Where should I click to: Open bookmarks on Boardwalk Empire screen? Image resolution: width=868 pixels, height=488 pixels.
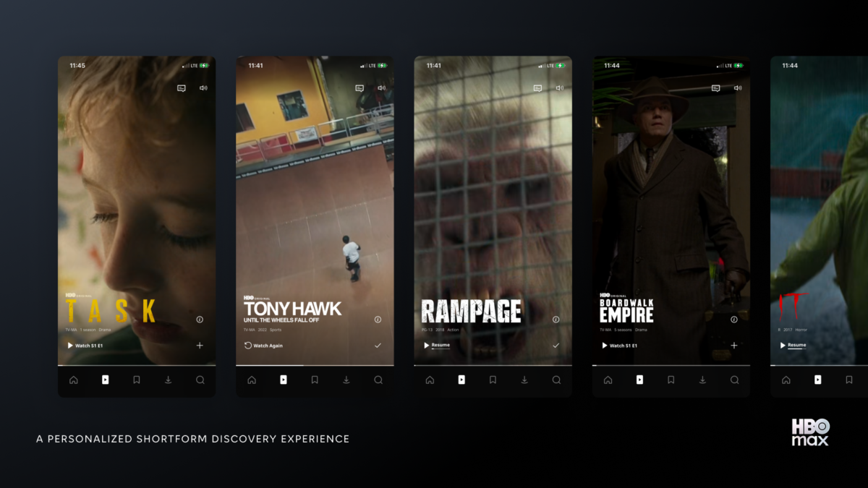tap(671, 380)
